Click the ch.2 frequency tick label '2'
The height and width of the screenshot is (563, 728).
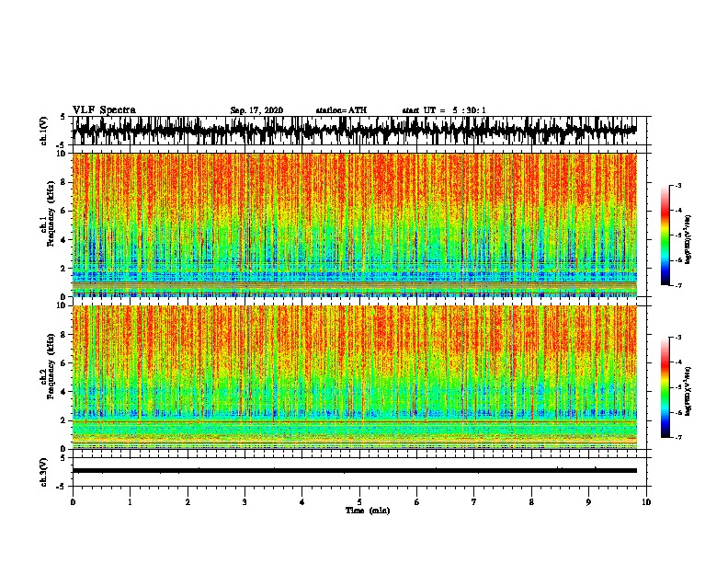click(63, 420)
